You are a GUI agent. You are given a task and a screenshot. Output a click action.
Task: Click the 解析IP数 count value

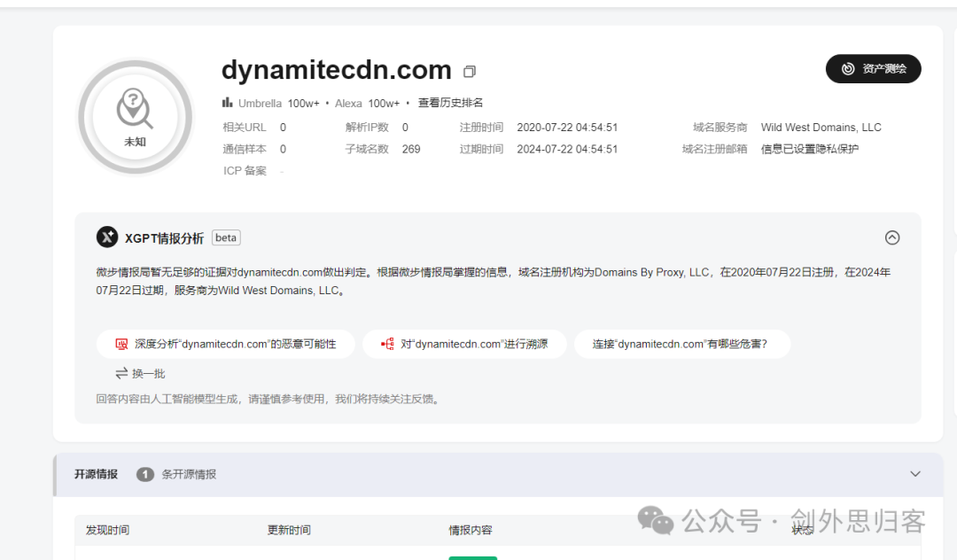click(x=405, y=128)
